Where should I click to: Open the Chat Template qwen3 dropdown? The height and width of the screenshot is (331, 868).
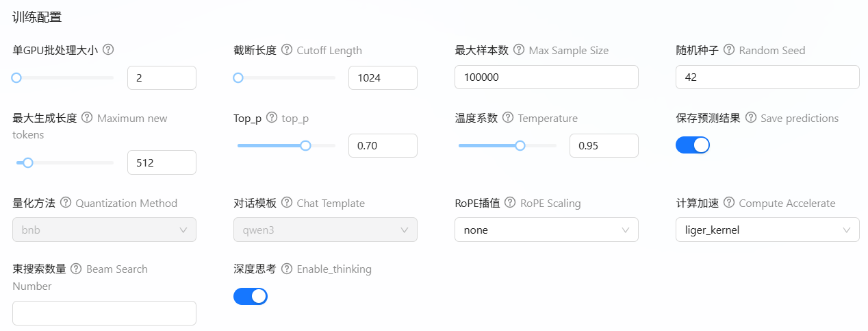coord(325,230)
